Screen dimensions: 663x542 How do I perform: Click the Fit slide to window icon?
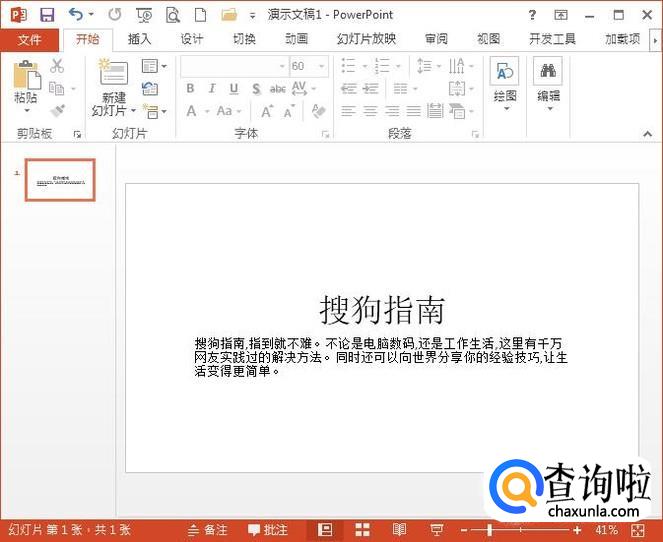click(638, 529)
